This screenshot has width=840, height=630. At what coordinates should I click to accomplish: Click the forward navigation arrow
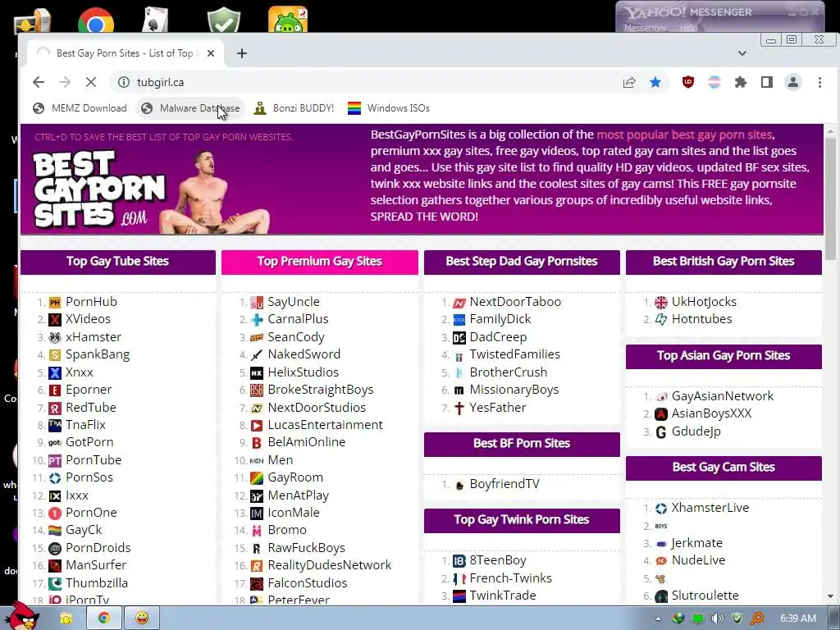click(x=65, y=82)
